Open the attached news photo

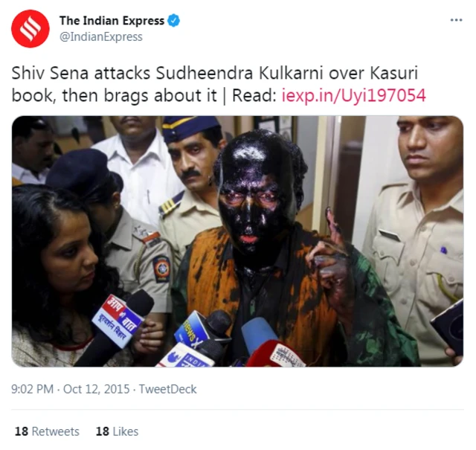(x=237, y=242)
